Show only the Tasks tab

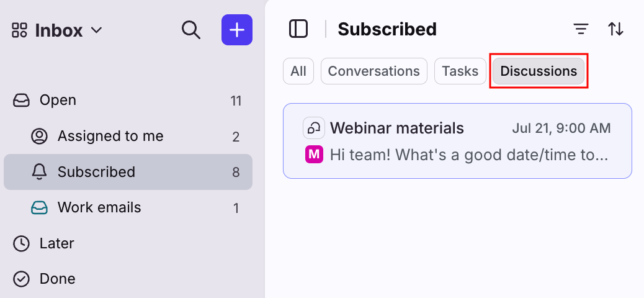click(460, 71)
